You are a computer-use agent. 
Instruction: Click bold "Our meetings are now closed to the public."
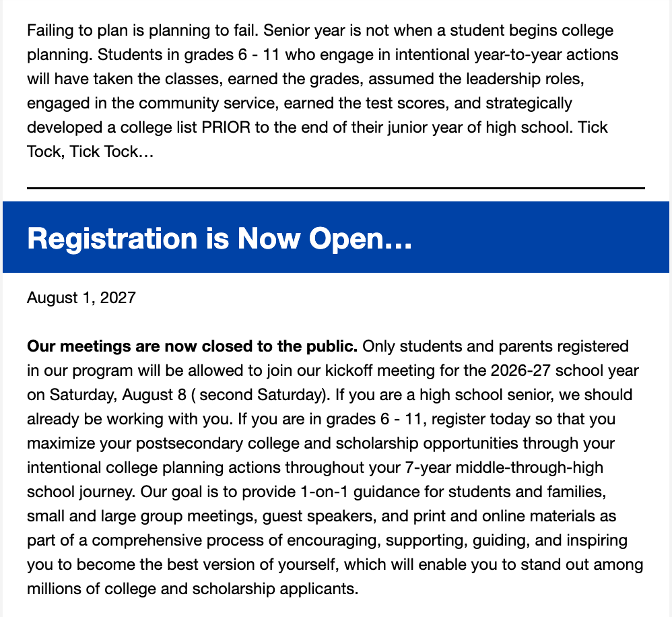pos(192,346)
